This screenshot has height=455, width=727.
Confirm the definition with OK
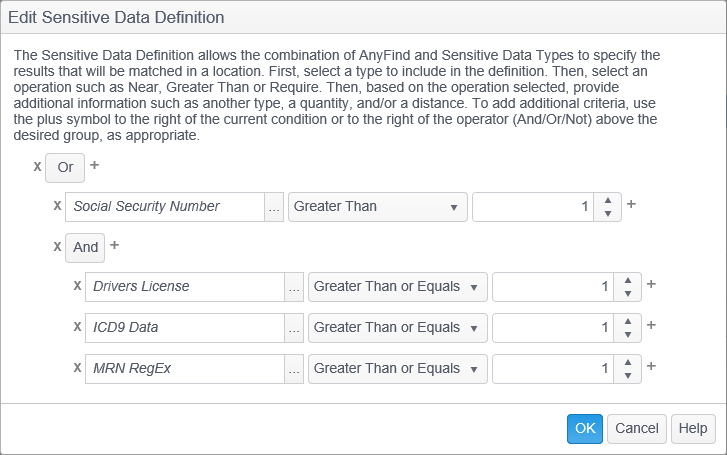(x=585, y=428)
